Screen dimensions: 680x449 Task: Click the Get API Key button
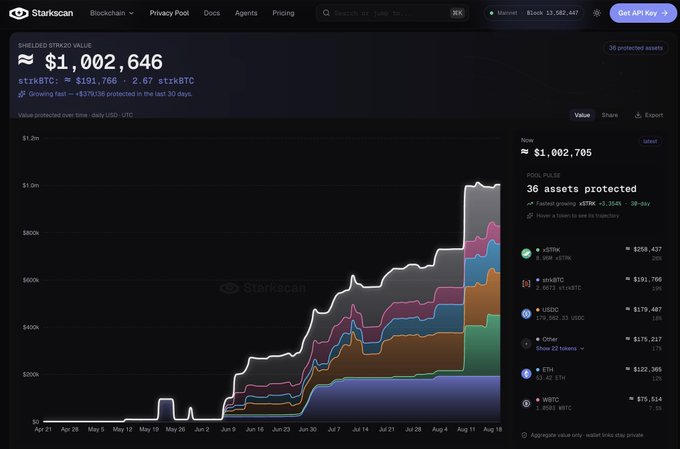click(643, 13)
